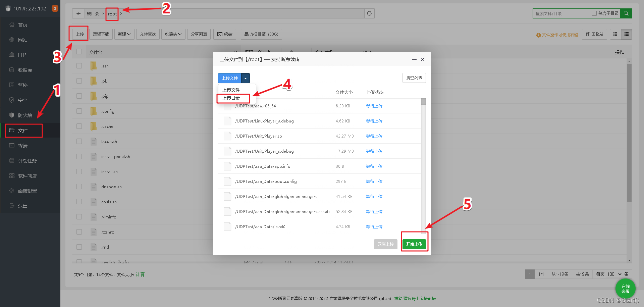Viewport: 644px width, 307px height.
Task: Open 面板设置 panel settings
Action: (28, 191)
